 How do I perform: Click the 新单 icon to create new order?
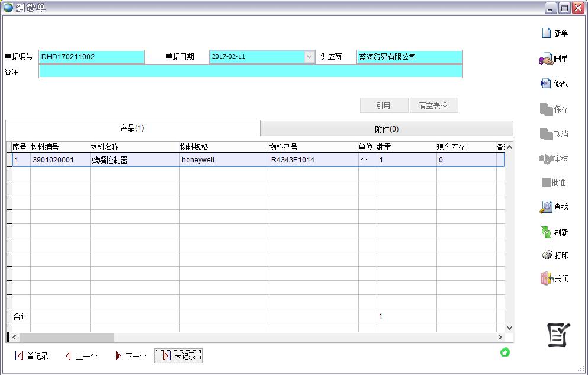coord(554,33)
